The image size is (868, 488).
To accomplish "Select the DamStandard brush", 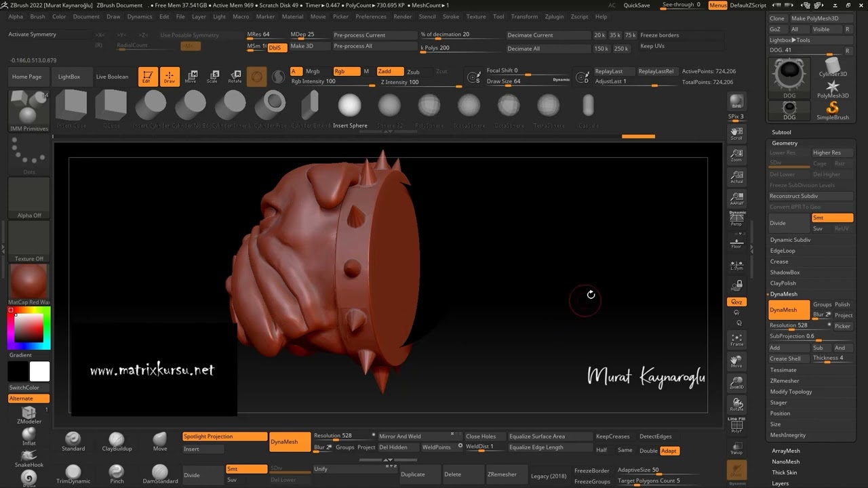I will click(x=160, y=474).
